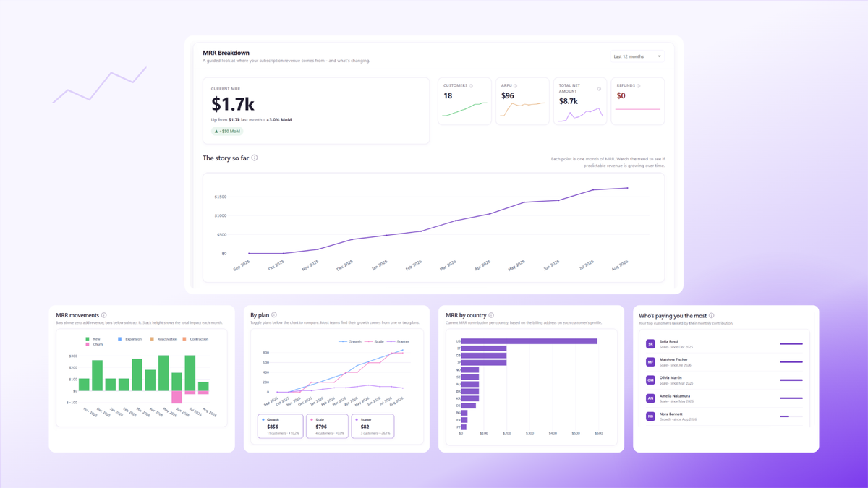Click the pink Jun 2026 churn bar
The image size is (868, 488).
[176, 397]
